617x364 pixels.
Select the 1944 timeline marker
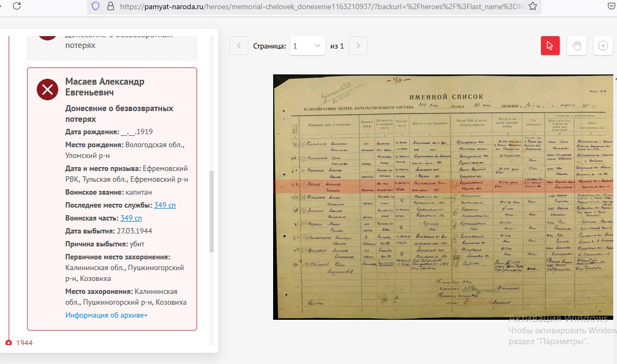[9, 343]
